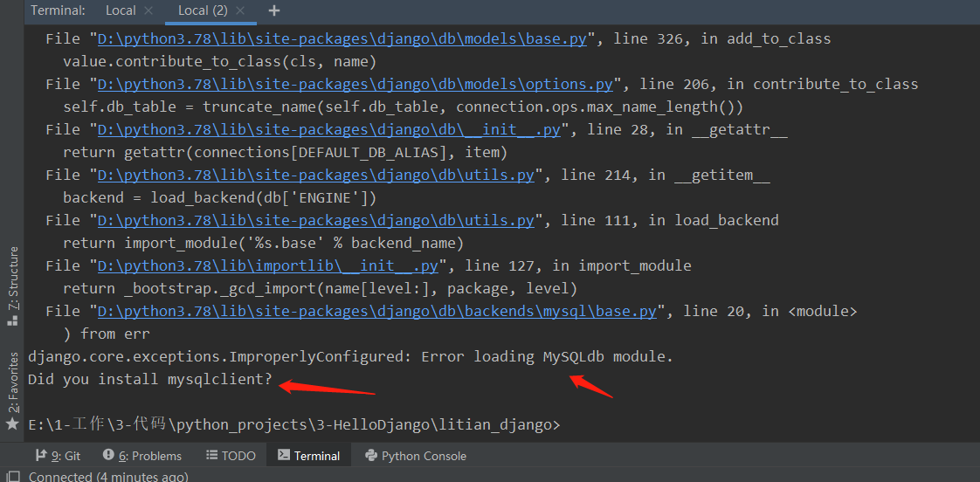The height and width of the screenshot is (482, 980).
Task: Open the Python Console tool window
Action: click(416, 456)
